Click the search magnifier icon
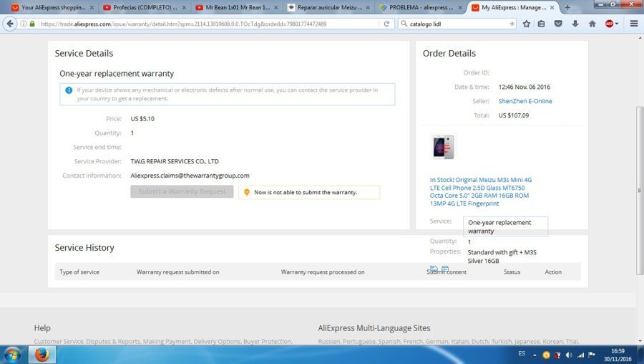Image resolution: width=644 pixels, height=364 pixels. click(404, 24)
